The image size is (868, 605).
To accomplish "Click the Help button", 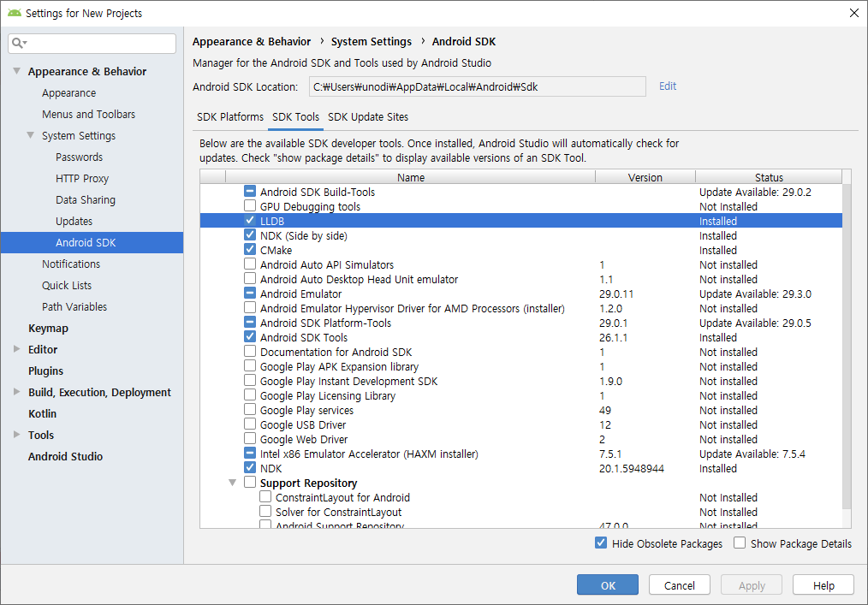I will coord(823,585).
